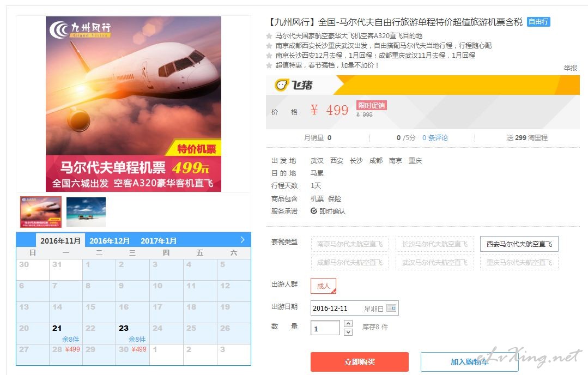Switch calendar to 2016年12月 tab
The height and width of the screenshot is (375, 588).
pyautogui.click(x=110, y=241)
